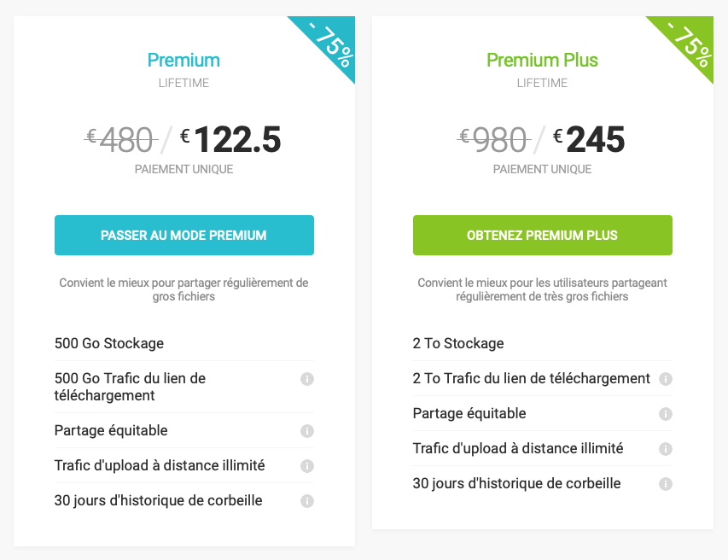Screen dimensions: 728x560
Task: Click the 2 To Stockage feature row
Action: pyautogui.click(x=543, y=343)
